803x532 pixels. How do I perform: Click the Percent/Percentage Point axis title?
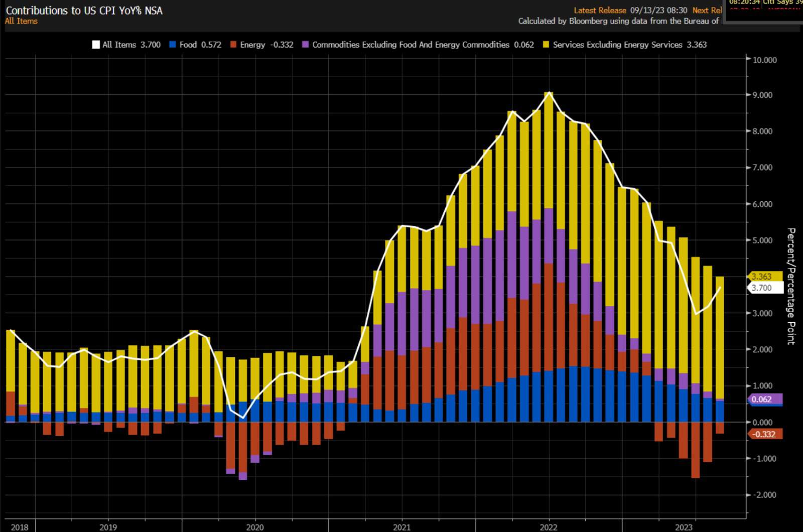pyautogui.click(x=791, y=286)
